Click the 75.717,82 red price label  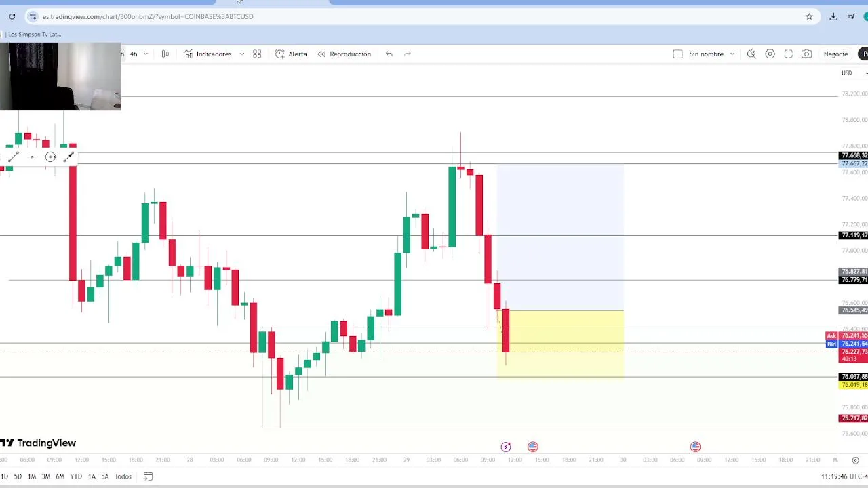coord(853,419)
